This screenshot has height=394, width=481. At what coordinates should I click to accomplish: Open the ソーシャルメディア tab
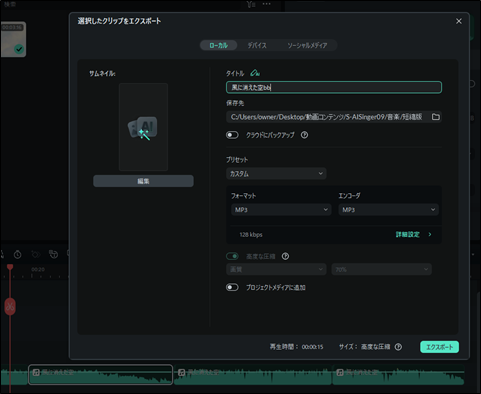[x=307, y=45]
